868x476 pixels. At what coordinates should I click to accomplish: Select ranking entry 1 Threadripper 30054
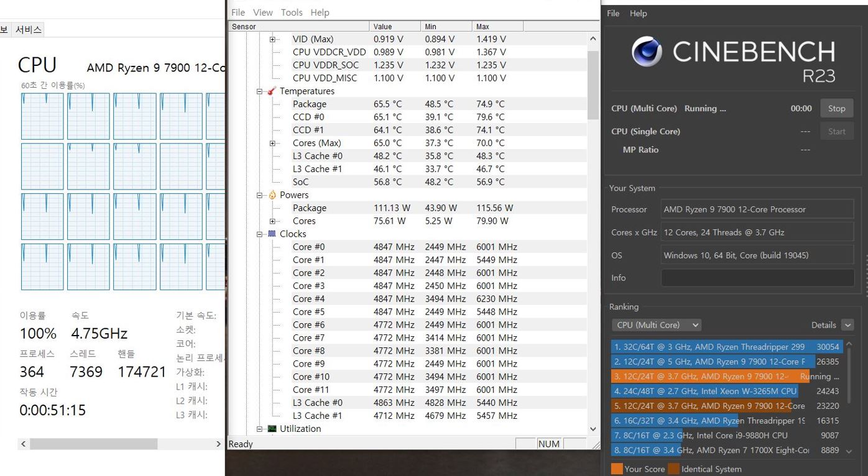coord(726,347)
